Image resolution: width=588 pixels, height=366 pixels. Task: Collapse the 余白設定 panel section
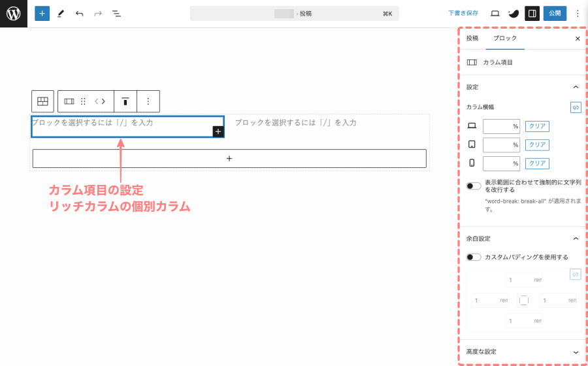(576, 239)
